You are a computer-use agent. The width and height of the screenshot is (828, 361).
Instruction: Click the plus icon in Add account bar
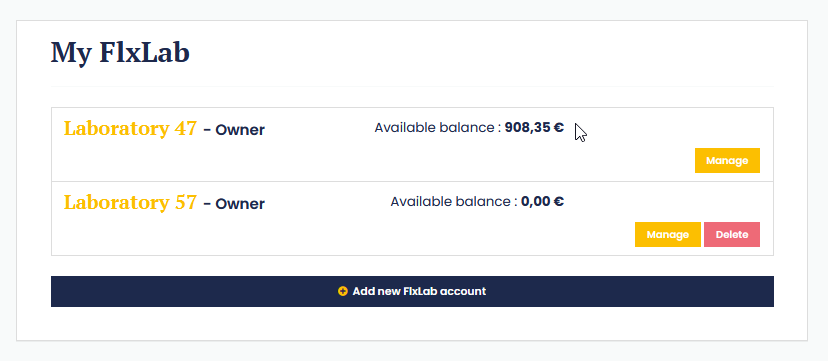(343, 291)
